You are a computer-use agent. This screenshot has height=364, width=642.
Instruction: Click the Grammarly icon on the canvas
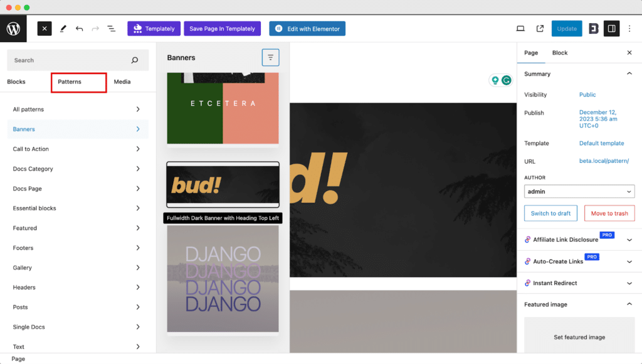pyautogui.click(x=507, y=80)
